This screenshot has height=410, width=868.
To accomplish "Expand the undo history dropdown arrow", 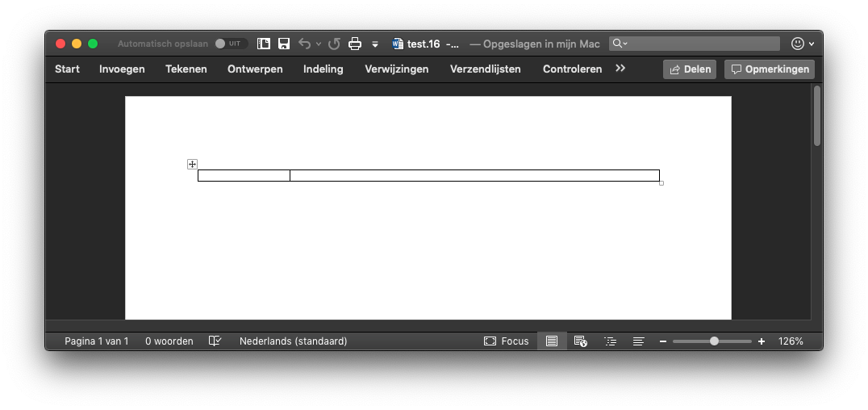I will coord(319,44).
